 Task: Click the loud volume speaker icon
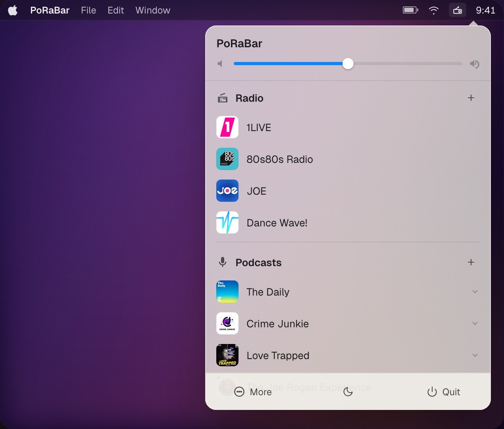475,64
